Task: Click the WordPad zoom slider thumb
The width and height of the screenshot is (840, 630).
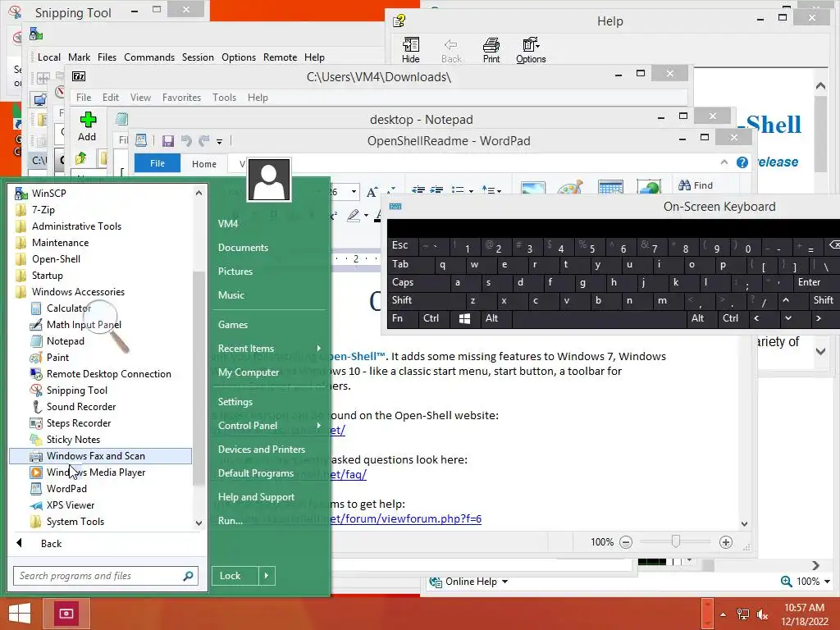Action: point(676,541)
